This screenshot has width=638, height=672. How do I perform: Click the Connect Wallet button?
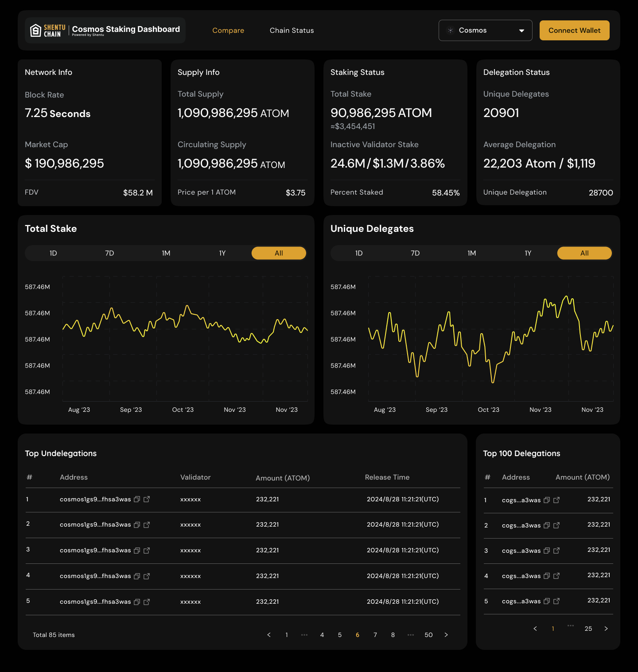click(574, 31)
